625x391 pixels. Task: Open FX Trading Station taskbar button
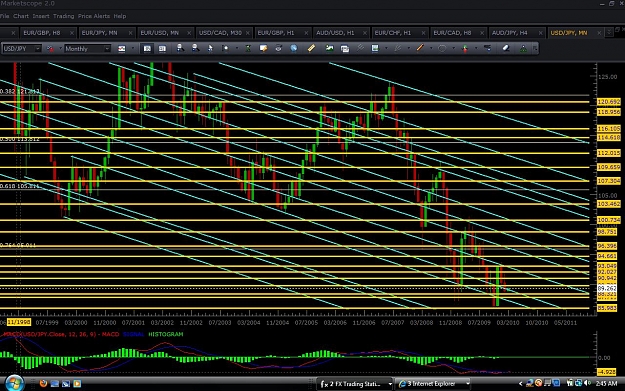pyautogui.click(x=355, y=384)
